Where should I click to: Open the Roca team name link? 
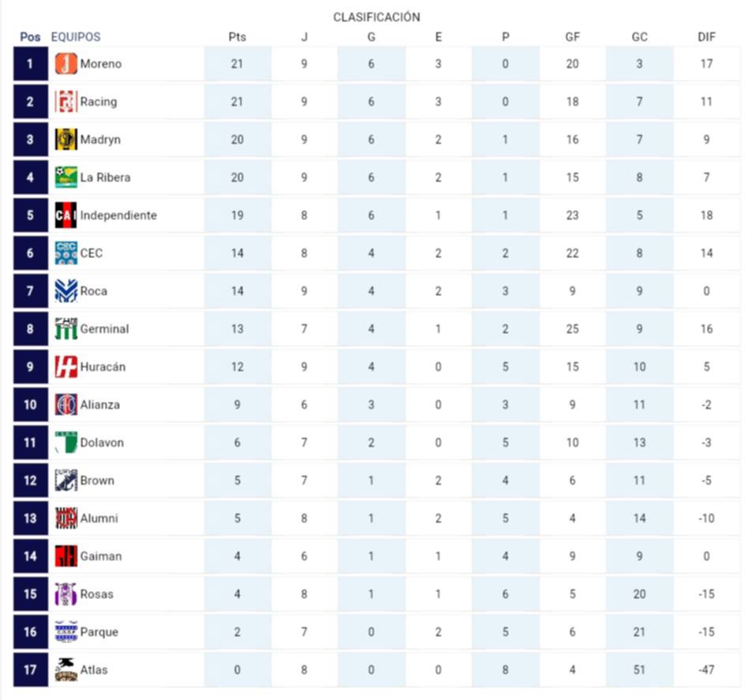pos(94,291)
